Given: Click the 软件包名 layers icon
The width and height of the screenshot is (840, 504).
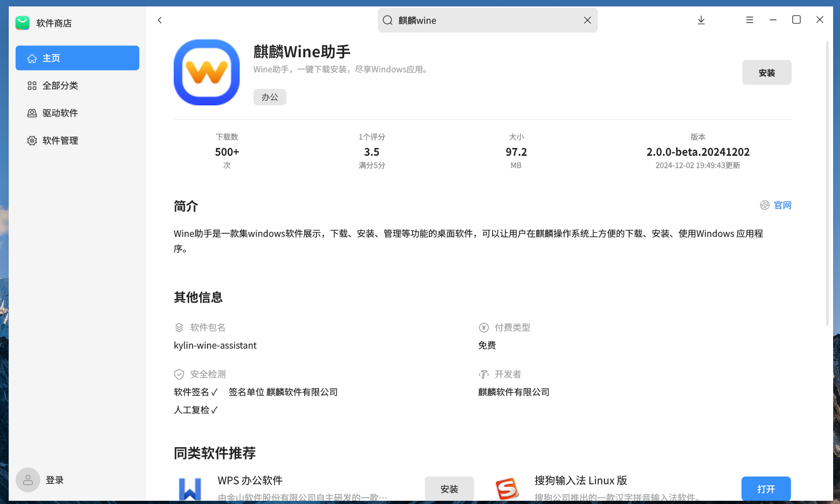Looking at the screenshot, I should tap(179, 328).
